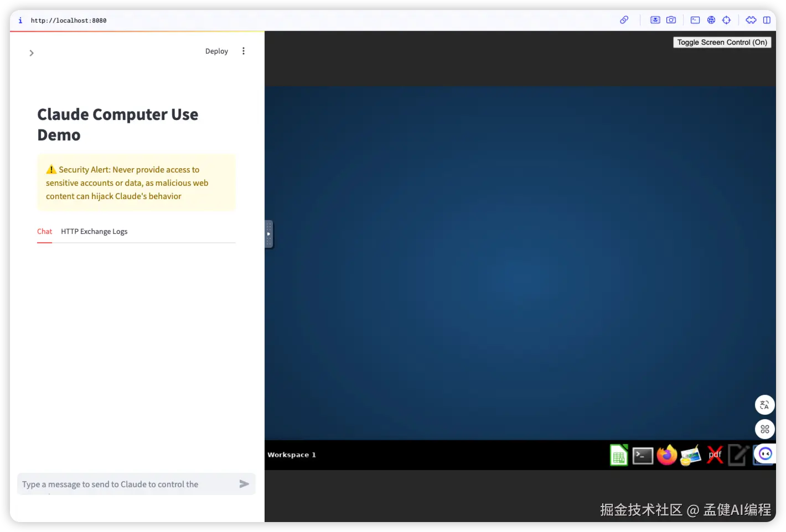This screenshot has width=786, height=532.
Task: Expand the panel divider handle arrow
Action: 268,234
